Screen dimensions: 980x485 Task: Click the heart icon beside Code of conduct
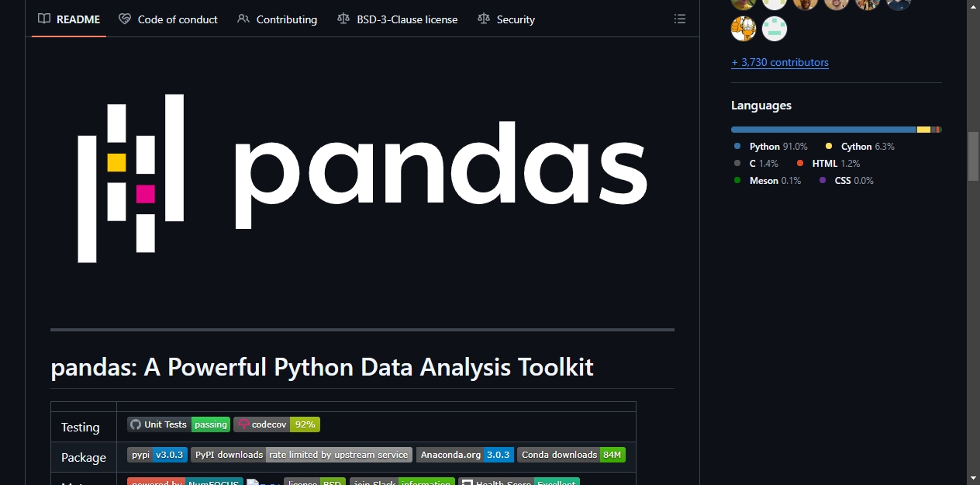[125, 19]
